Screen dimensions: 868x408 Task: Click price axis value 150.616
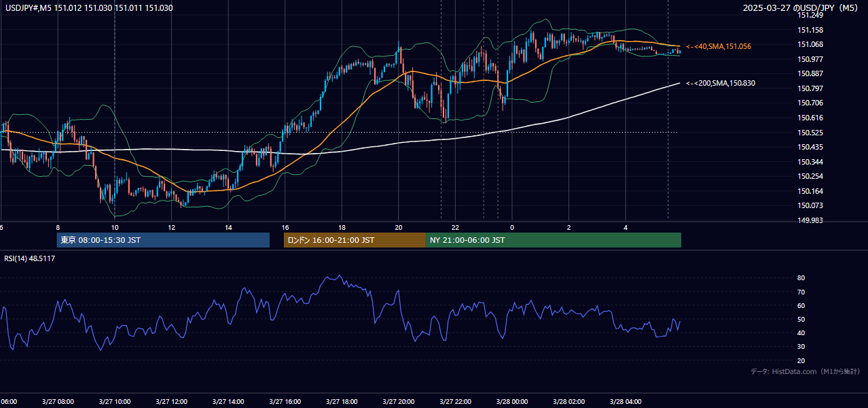pos(810,118)
